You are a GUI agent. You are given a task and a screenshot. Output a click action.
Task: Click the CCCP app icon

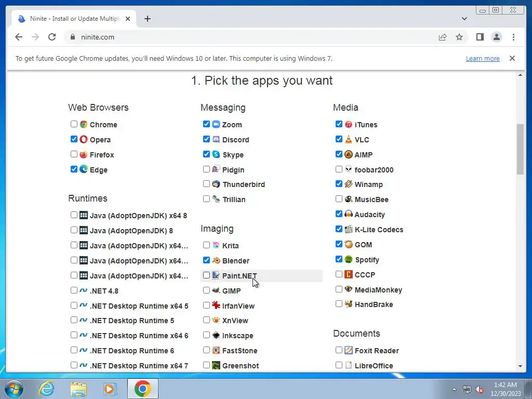pyautogui.click(x=349, y=274)
